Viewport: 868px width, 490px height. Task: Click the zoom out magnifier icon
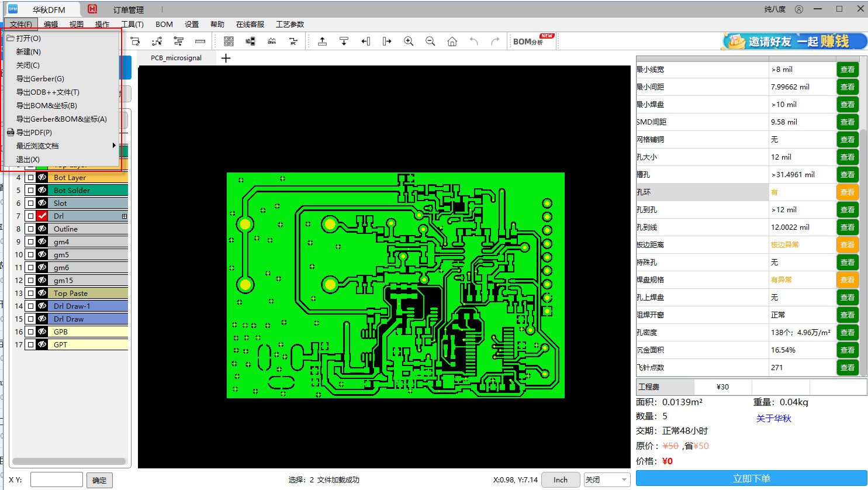point(430,41)
